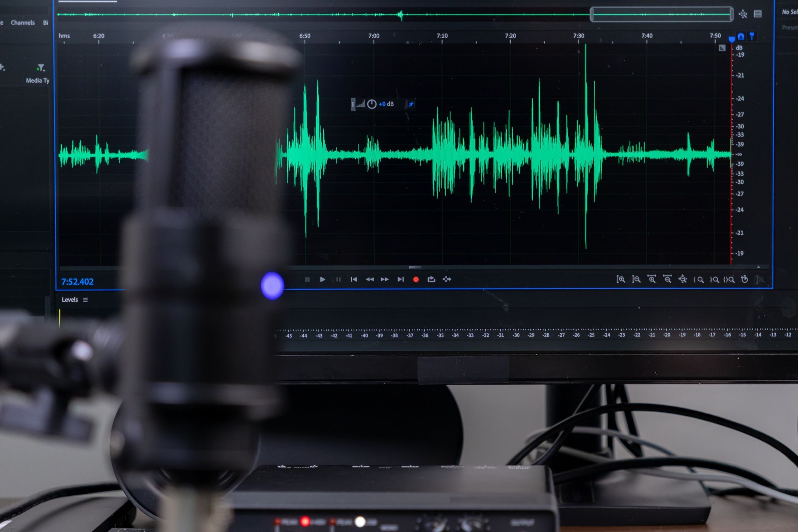The width and height of the screenshot is (798, 532).
Task: Click the Levels panel tab
Action: coord(70,299)
